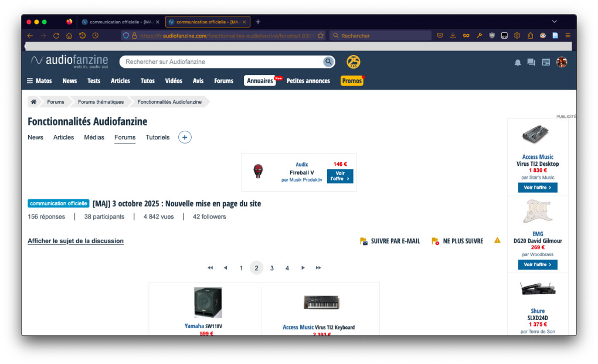
Task: Jump to last page with double-right arrows
Action: 318,267
